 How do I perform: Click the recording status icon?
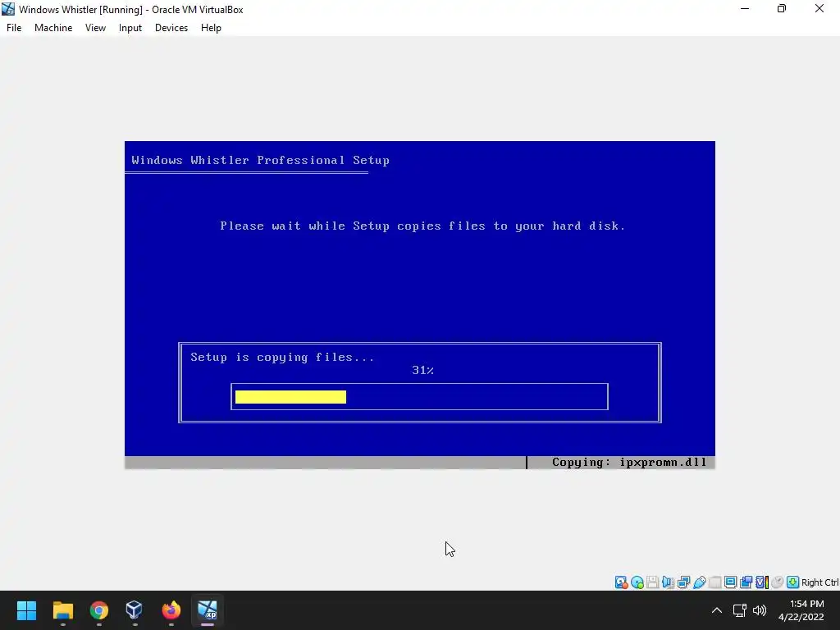tap(746, 582)
